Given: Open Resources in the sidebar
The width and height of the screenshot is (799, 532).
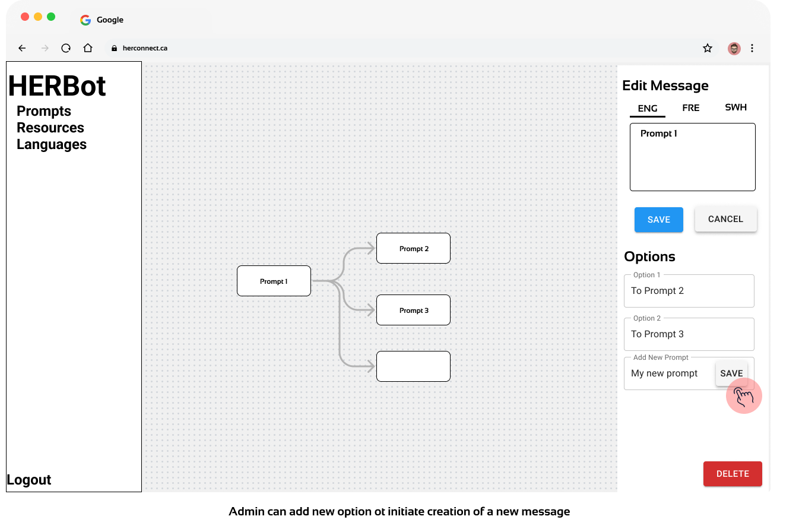Looking at the screenshot, I should coord(50,128).
